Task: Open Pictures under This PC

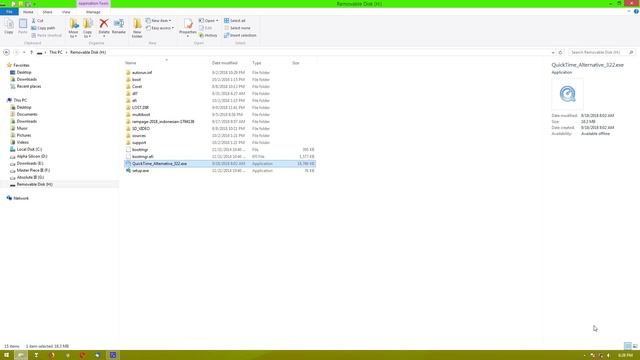Action: pos(24,135)
